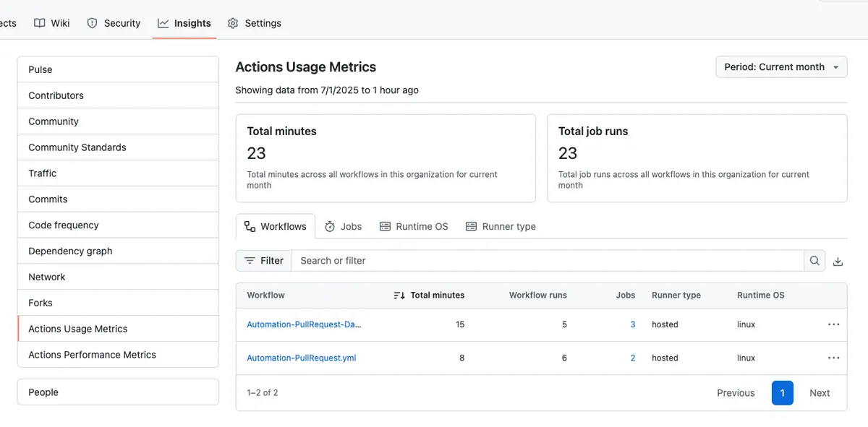The height and width of the screenshot is (427, 868).
Task: Open the Settings tab
Action: [x=254, y=23]
